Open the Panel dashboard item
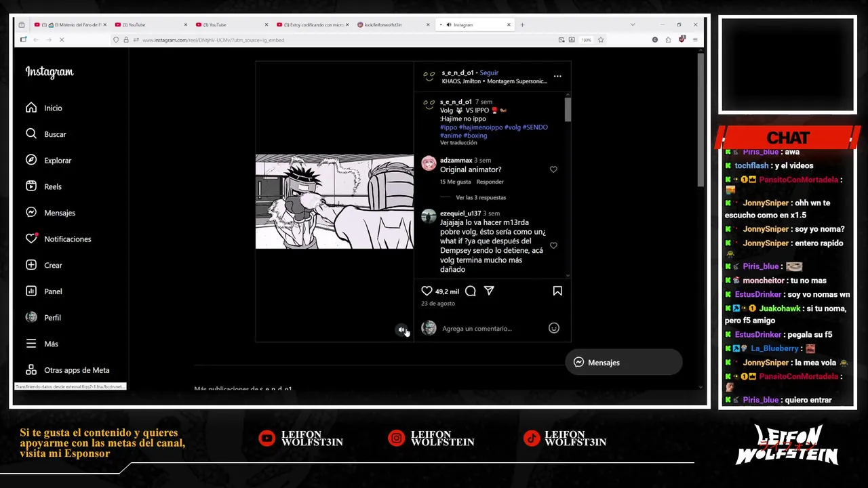This screenshot has width=868, height=488. point(44,291)
